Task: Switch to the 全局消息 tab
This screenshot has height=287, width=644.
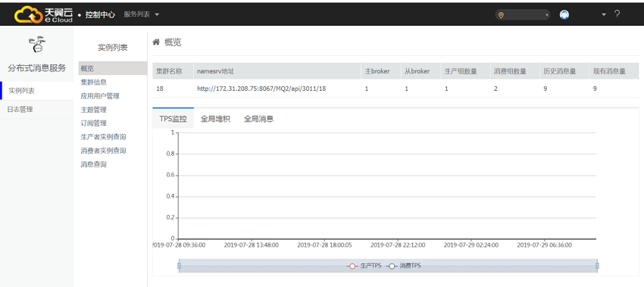Action: tap(259, 119)
